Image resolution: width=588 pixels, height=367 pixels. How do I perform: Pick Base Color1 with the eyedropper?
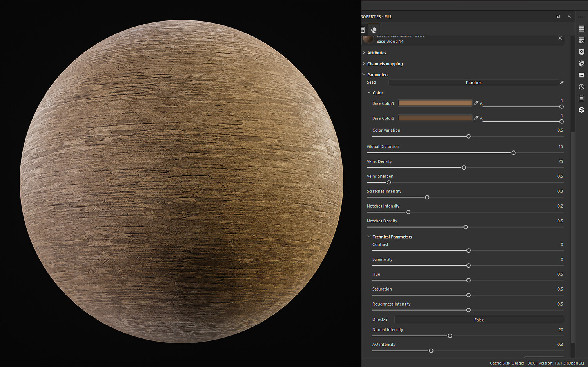point(476,103)
